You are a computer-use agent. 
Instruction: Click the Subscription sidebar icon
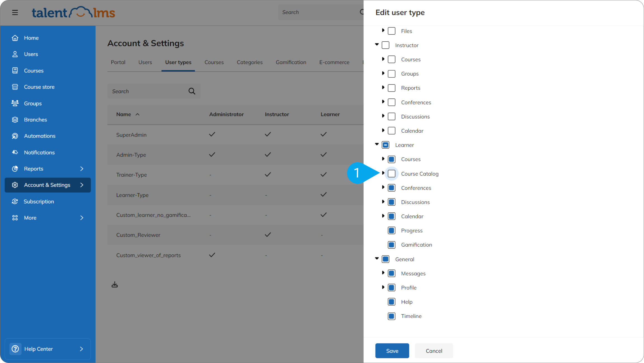coord(15,202)
